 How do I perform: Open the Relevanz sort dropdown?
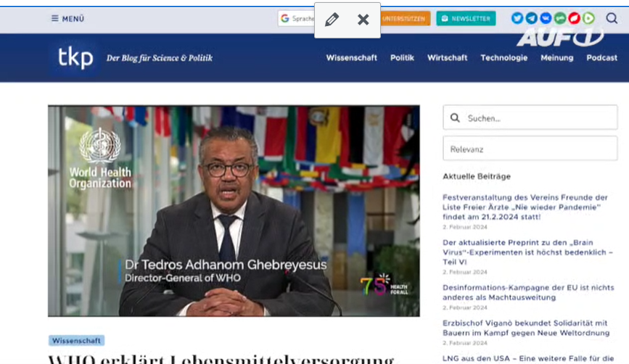[x=530, y=149]
